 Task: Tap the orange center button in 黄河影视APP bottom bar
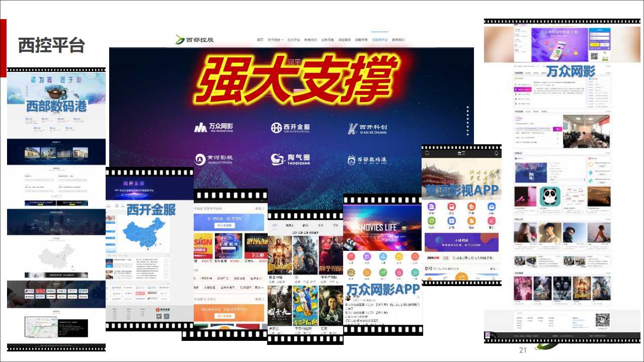point(461,277)
